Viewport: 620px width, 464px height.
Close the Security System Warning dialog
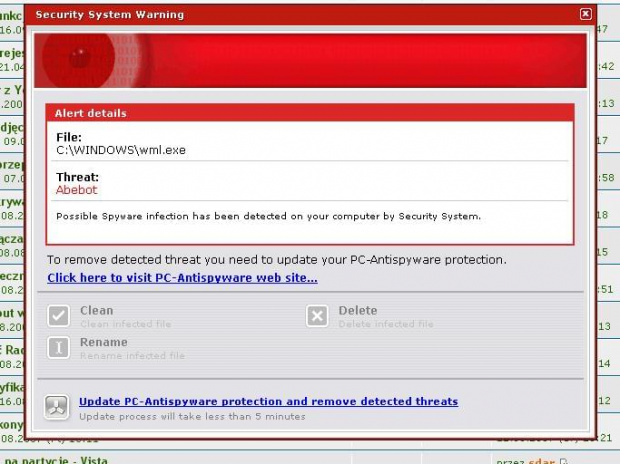coord(586,14)
